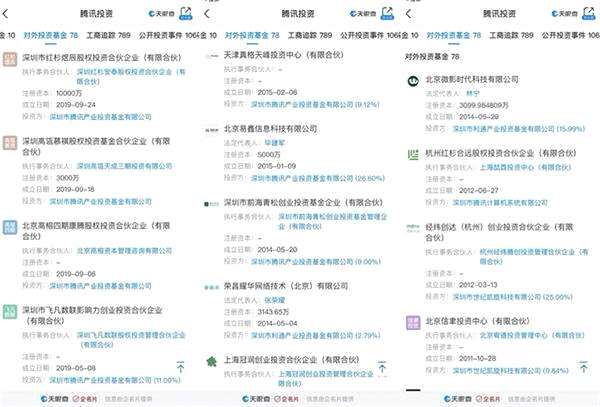Tap the back arrow on the middle phone screen
Viewport: 600px width, 407px height.
click(x=207, y=14)
